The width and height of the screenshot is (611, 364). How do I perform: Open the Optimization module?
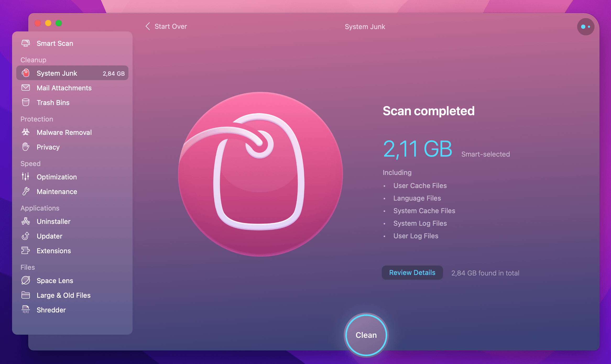click(x=72, y=177)
